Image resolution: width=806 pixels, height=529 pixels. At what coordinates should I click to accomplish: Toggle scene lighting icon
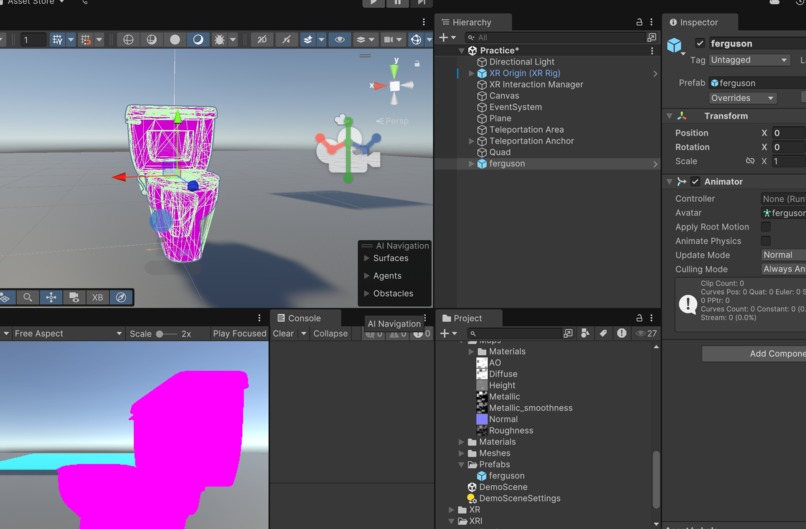[286, 40]
